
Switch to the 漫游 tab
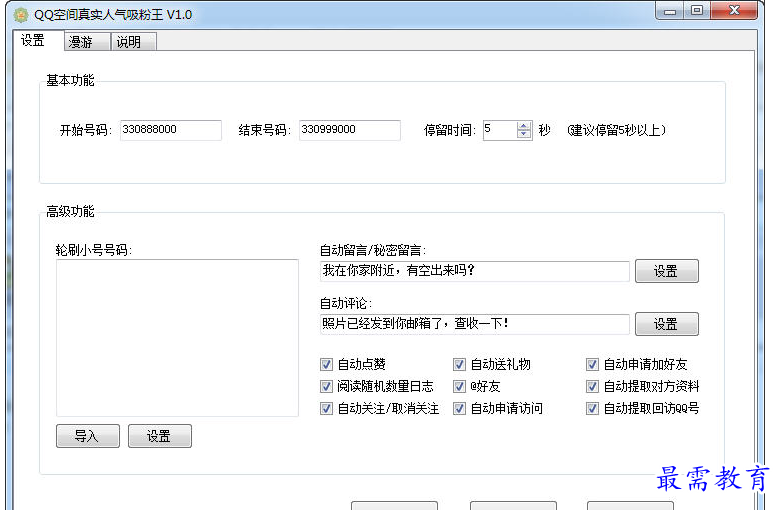click(x=87, y=42)
